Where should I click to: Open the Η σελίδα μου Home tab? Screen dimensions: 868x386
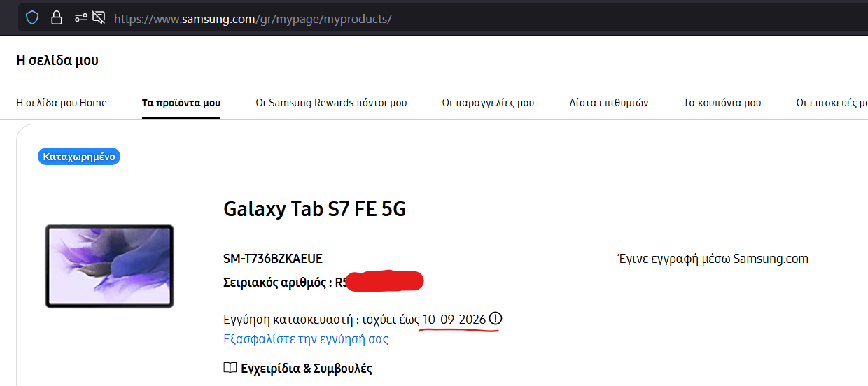pyautogui.click(x=62, y=103)
